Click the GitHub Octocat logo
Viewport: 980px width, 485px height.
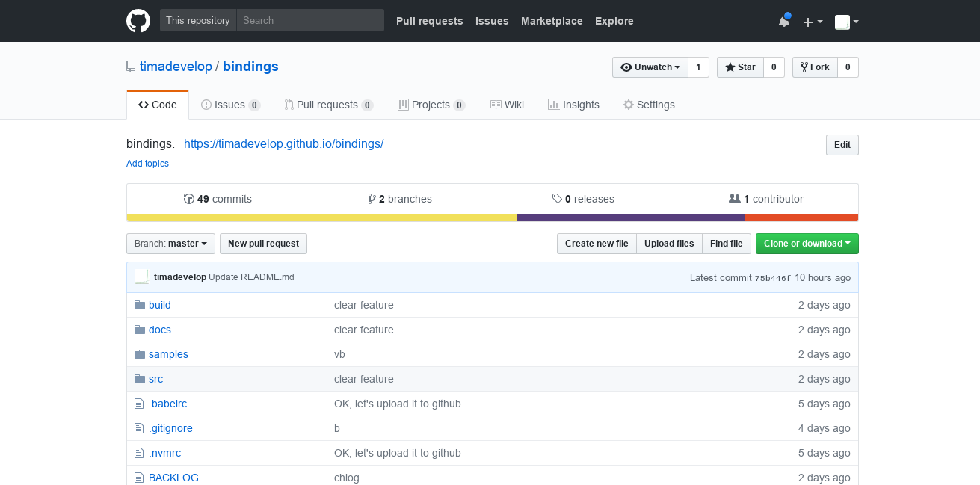(x=138, y=21)
